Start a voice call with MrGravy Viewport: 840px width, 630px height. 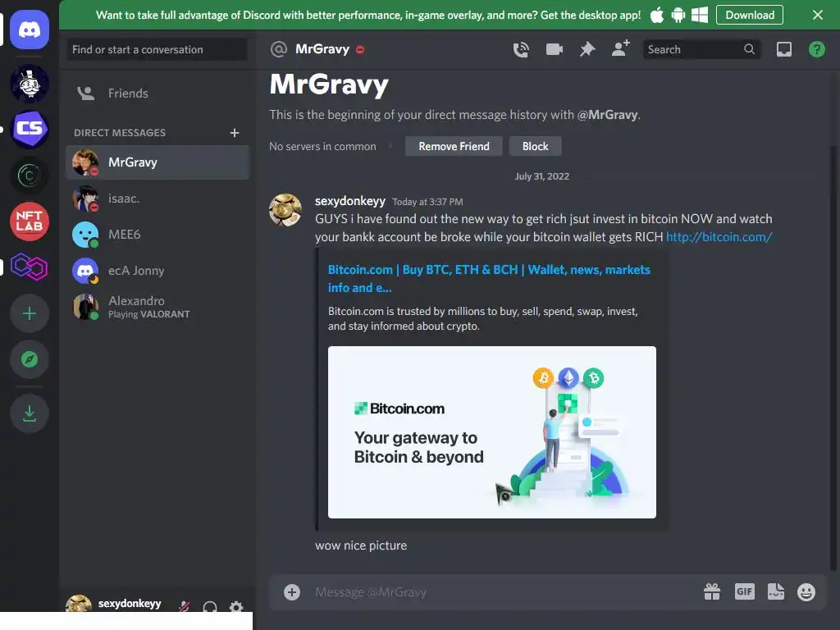(521, 49)
